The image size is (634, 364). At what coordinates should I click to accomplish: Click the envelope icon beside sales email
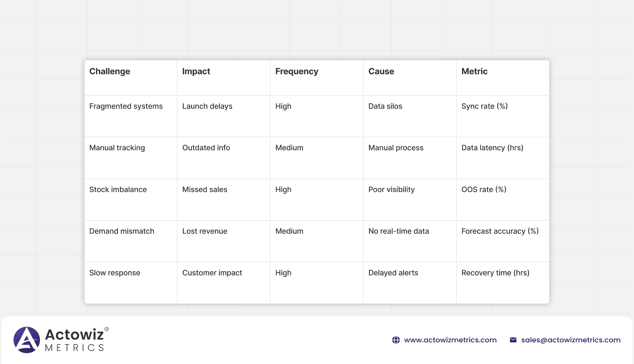tap(513, 340)
